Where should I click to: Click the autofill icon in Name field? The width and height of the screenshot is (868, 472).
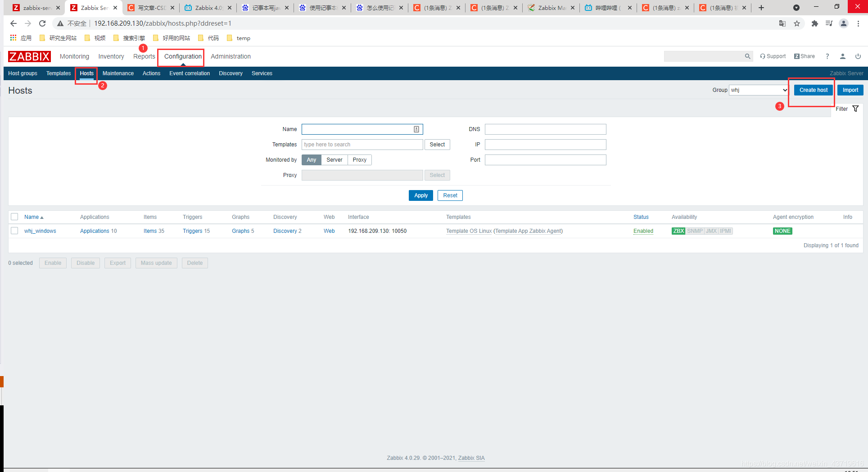pos(416,129)
